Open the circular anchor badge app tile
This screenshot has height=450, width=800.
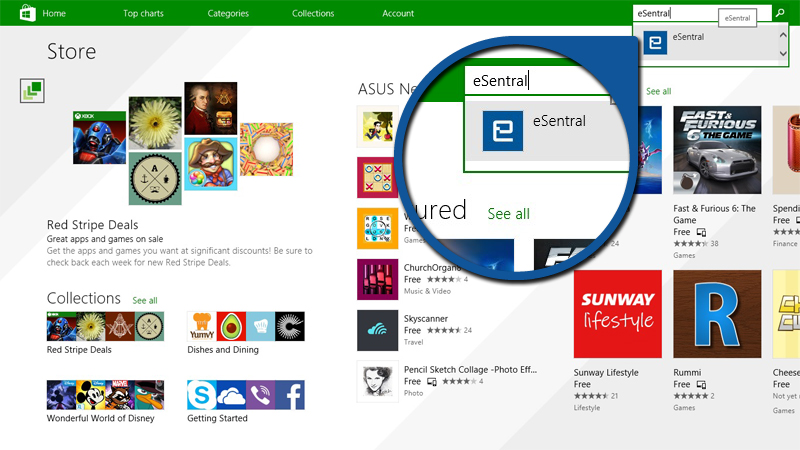pos(155,179)
